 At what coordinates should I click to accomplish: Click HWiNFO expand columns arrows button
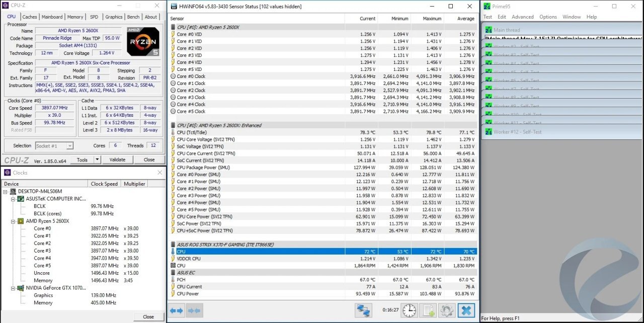tap(177, 310)
